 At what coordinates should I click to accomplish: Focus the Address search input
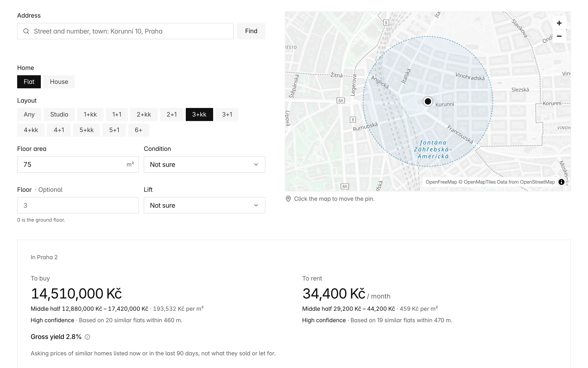click(125, 31)
